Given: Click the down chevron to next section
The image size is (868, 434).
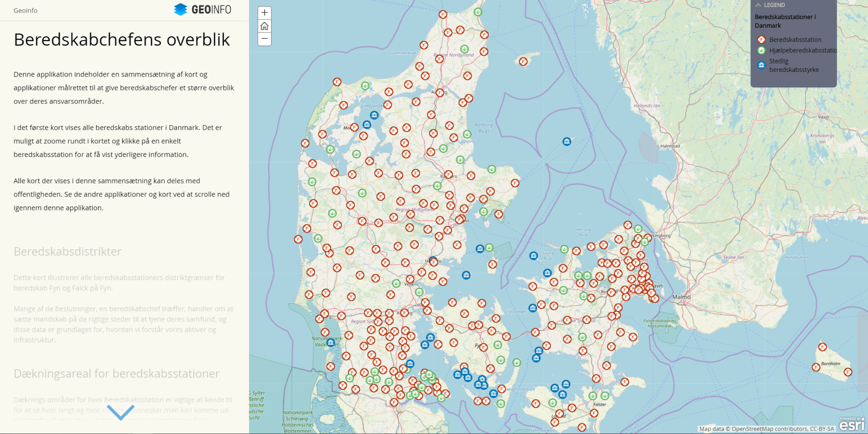Looking at the screenshot, I should coord(121,412).
